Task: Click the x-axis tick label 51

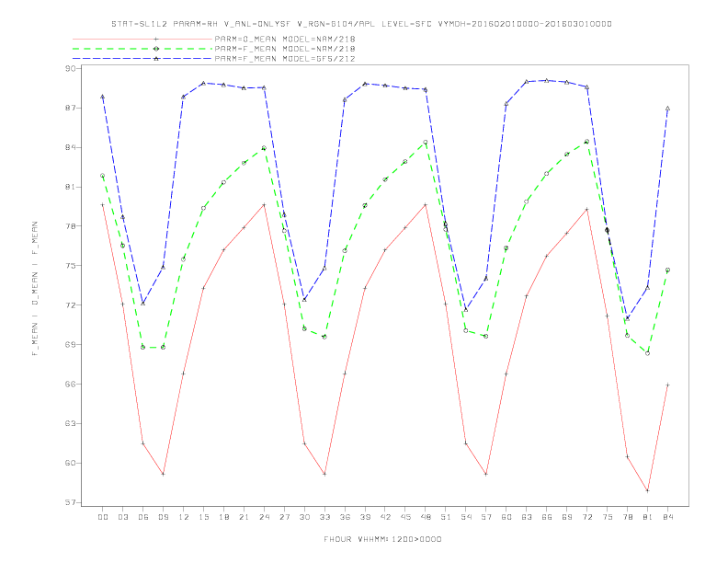Action: (x=446, y=517)
